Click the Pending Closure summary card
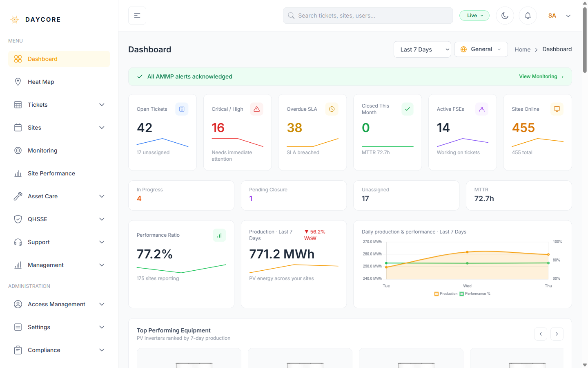Screen dimensions: 588x368 point(294,195)
